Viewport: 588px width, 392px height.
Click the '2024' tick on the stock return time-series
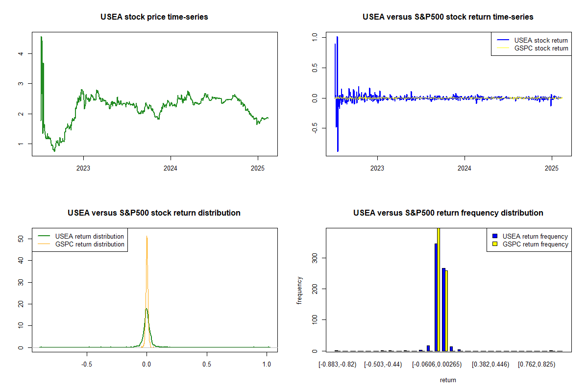(465, 168)
